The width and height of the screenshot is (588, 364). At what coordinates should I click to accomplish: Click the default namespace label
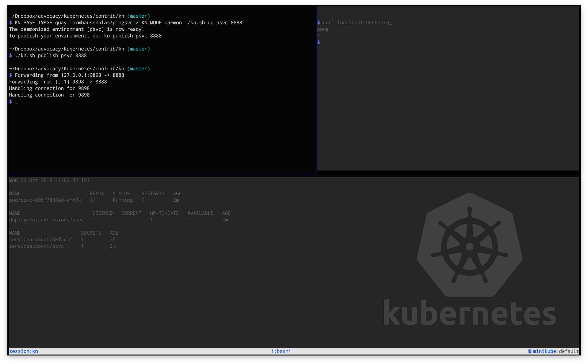click(568, 351)
